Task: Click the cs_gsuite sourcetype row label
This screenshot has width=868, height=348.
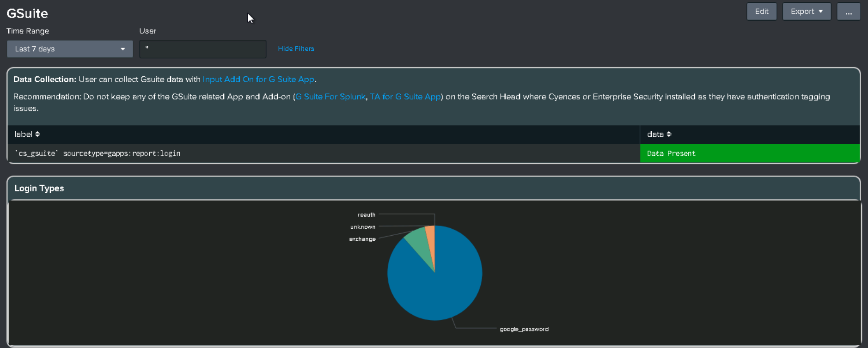Action: [x=97, y=153]
